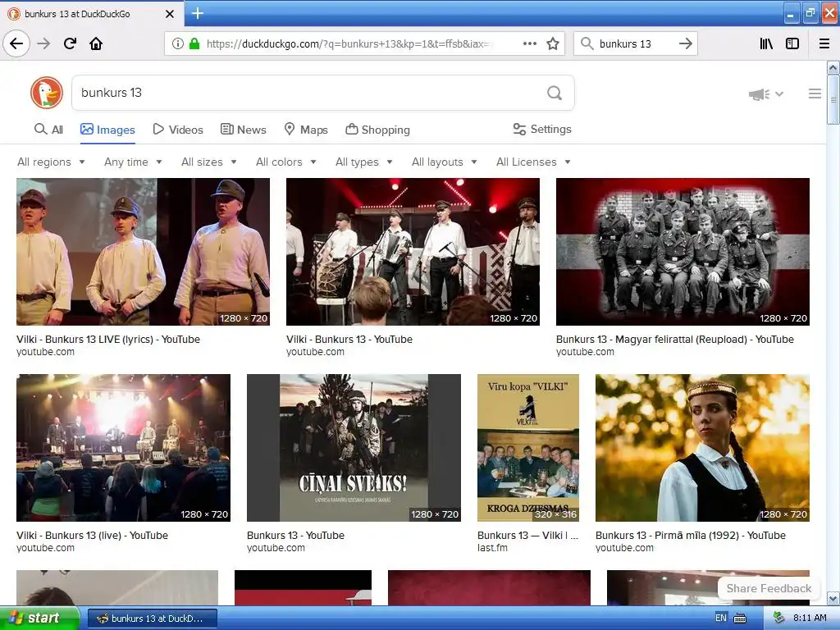Click the browser forward arrow

[x=43, y=43]
